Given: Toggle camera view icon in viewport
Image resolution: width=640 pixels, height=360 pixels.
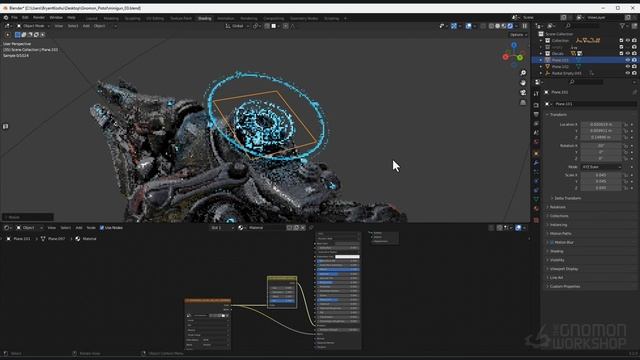Looking at the screenshot, I should (x=523, y=93).
